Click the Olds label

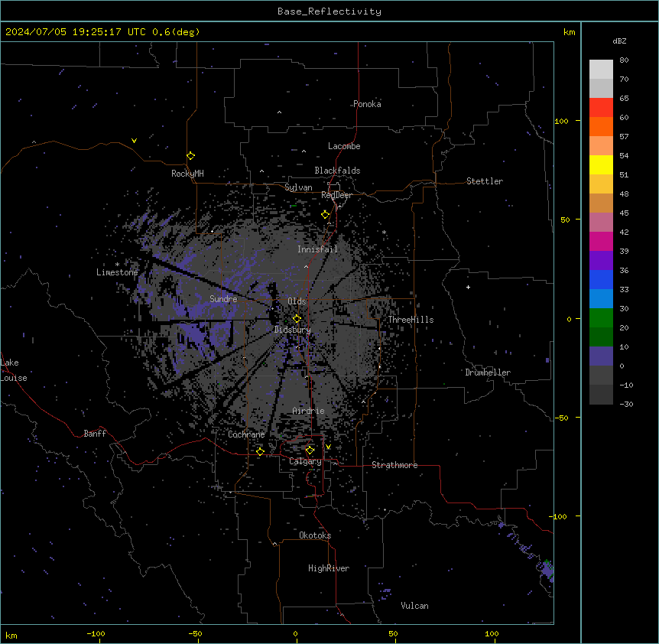click(297, 301)
